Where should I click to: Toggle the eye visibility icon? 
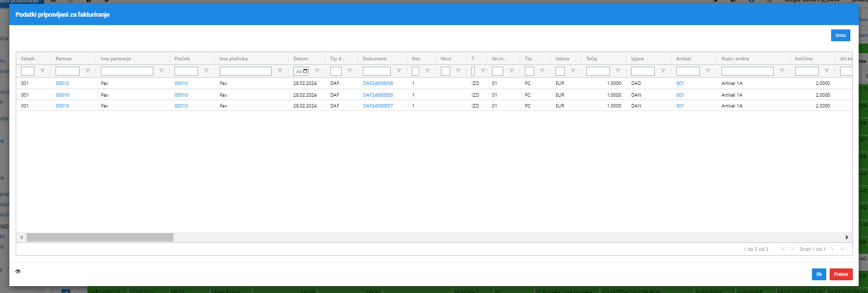[x=18, y=271]
